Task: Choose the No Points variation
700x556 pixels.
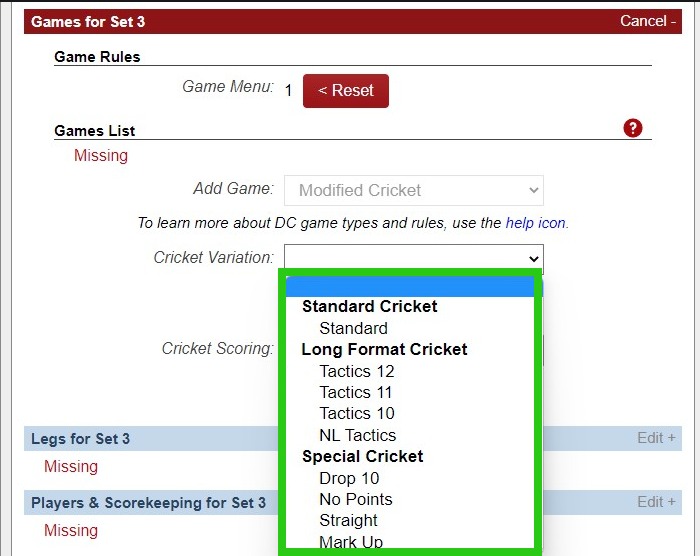Action: [355, 499]
